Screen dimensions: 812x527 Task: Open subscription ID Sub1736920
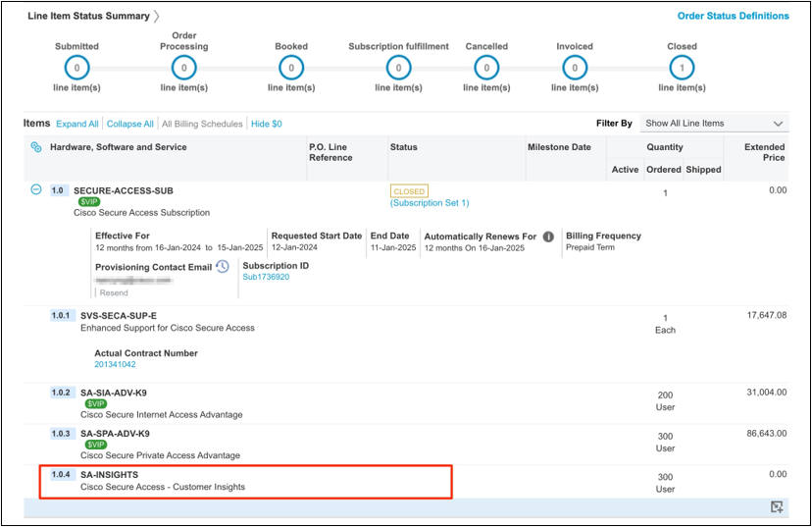point(266,277)
